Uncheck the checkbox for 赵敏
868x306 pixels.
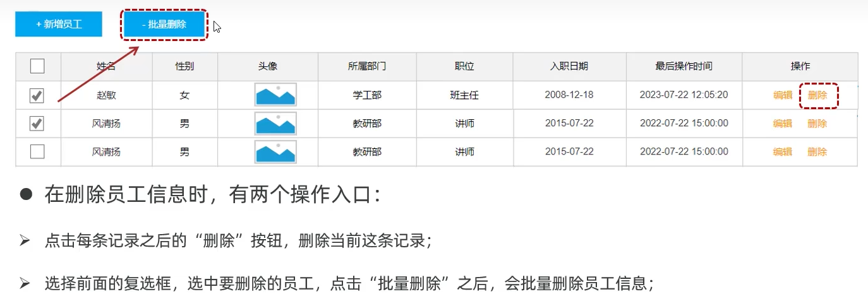[38, 95]
